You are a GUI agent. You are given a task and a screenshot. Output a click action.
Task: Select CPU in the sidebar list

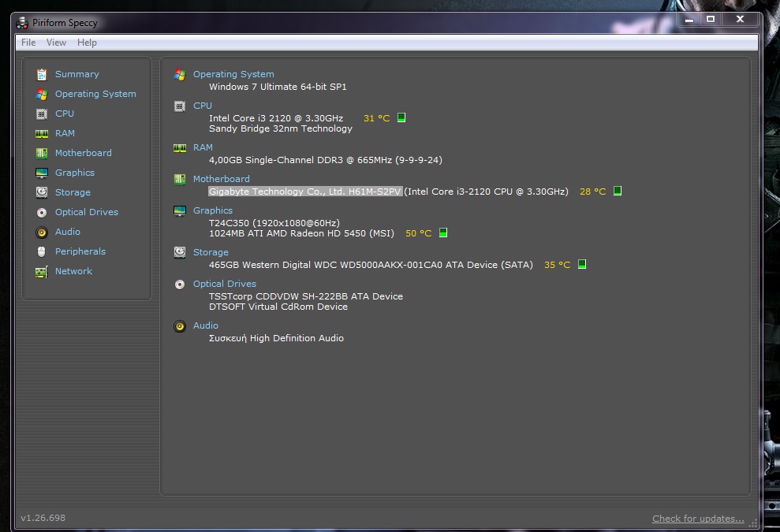point(65,113)
